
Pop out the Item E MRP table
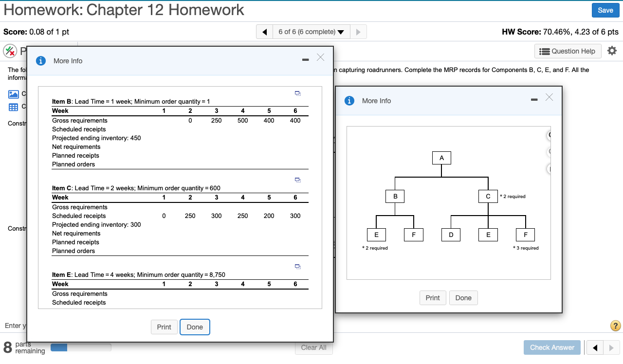[x=298, y=267]
